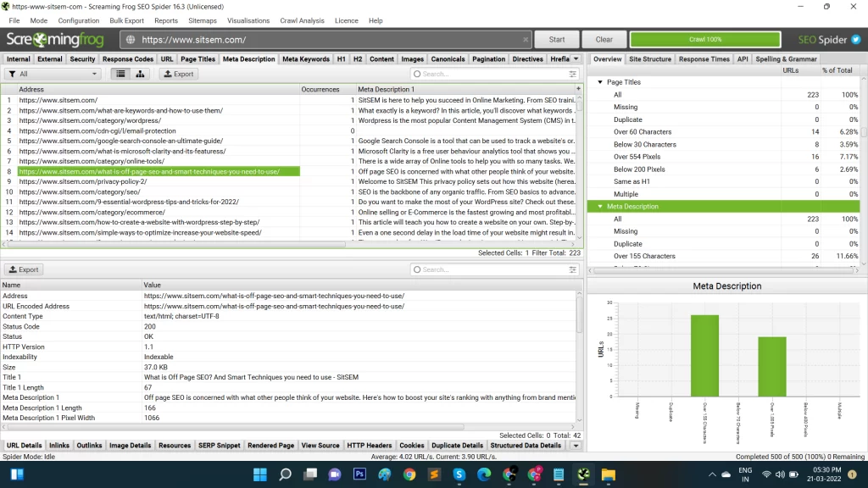The height and width of the screenshot is (488, 868).
Task: Click the URL address field
Action: [326, 40]
